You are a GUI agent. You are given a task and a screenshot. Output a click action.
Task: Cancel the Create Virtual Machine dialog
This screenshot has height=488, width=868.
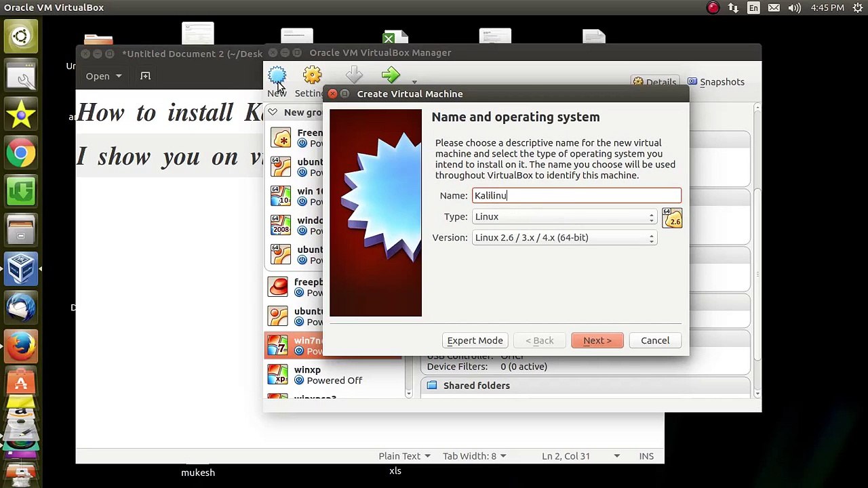coord(655,340)
